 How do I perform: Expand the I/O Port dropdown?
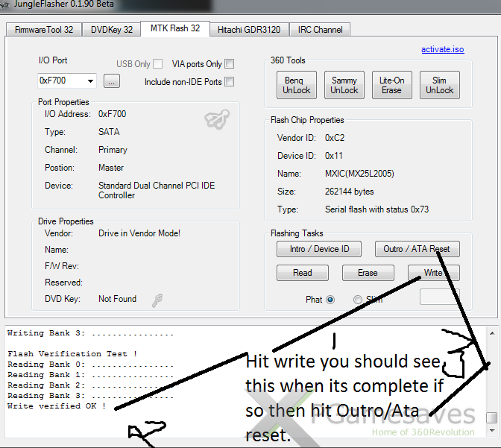91,81
